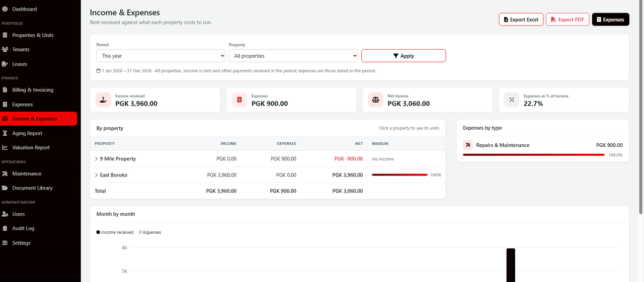
Task: Click the black income bar in chart
Action: 511,265
